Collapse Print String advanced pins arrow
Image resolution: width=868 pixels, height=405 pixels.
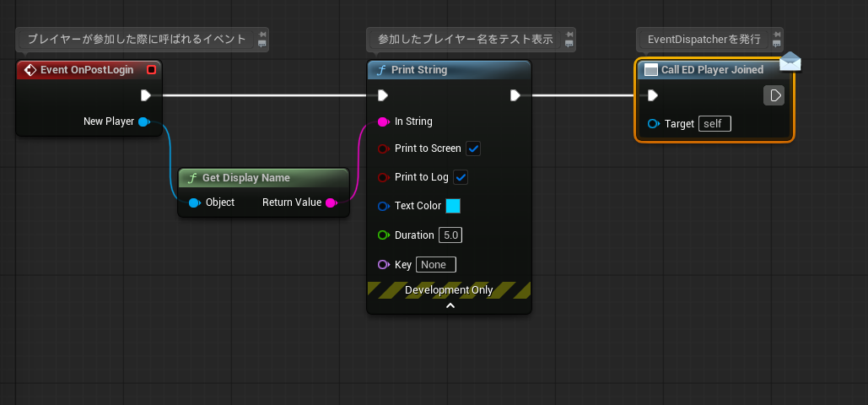click(x=450, y=305)
